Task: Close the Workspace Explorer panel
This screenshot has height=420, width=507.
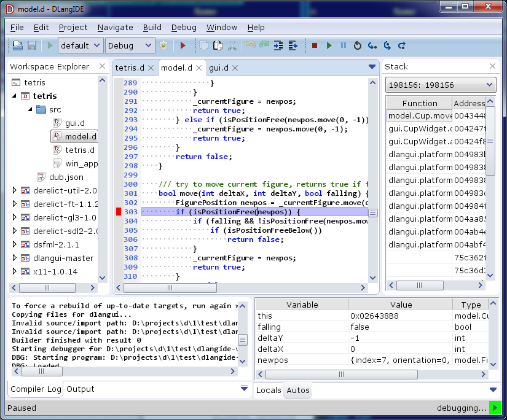Action: click(102, 66)
